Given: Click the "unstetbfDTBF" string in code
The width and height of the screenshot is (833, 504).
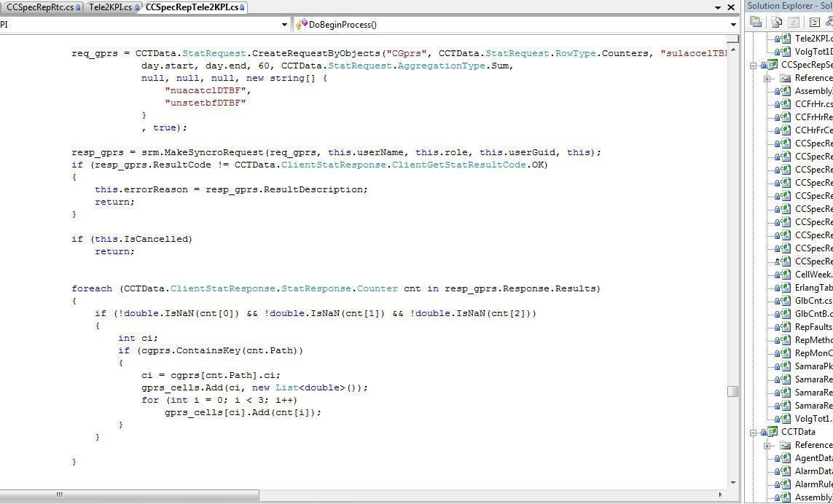Looking at the screenshot, I should (x=205, y=103).
